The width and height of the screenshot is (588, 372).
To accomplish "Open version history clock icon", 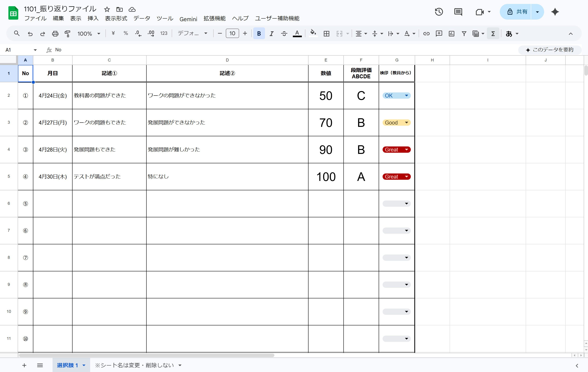I will [x=439, y=12].
